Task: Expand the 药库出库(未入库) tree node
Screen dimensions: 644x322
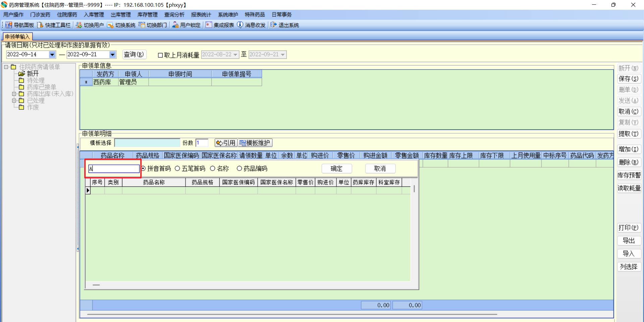Action: (x=14, y=94)
